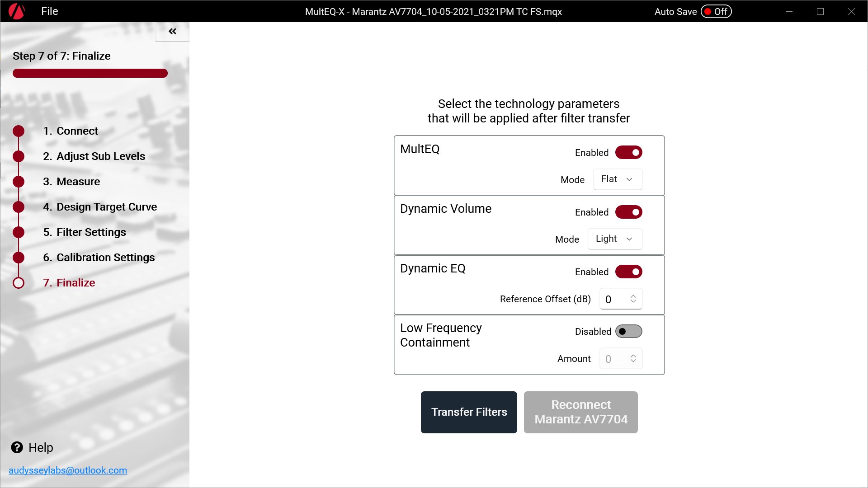Viewport: 868px width, 488px height.
Task: Click the Audyssey logo icon
Action: 17,11
